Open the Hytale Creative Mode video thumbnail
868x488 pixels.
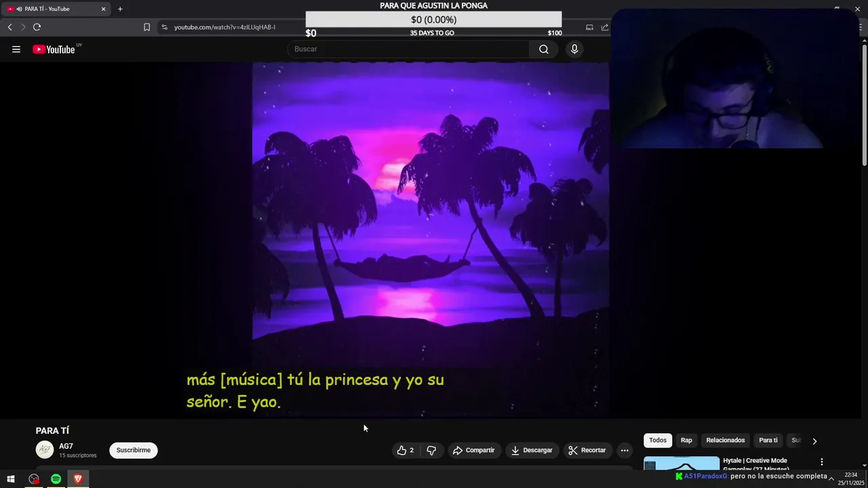682,464
